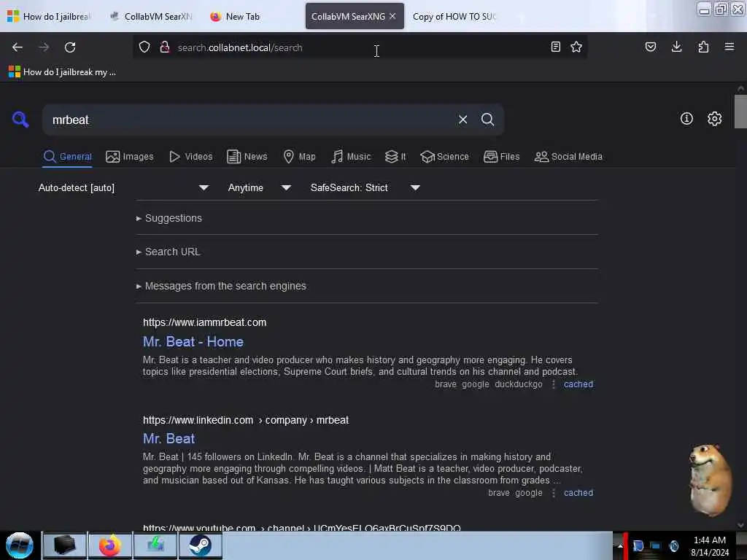
Task: Open the Mr. Beat - Home result
Action: pos(193,342)
